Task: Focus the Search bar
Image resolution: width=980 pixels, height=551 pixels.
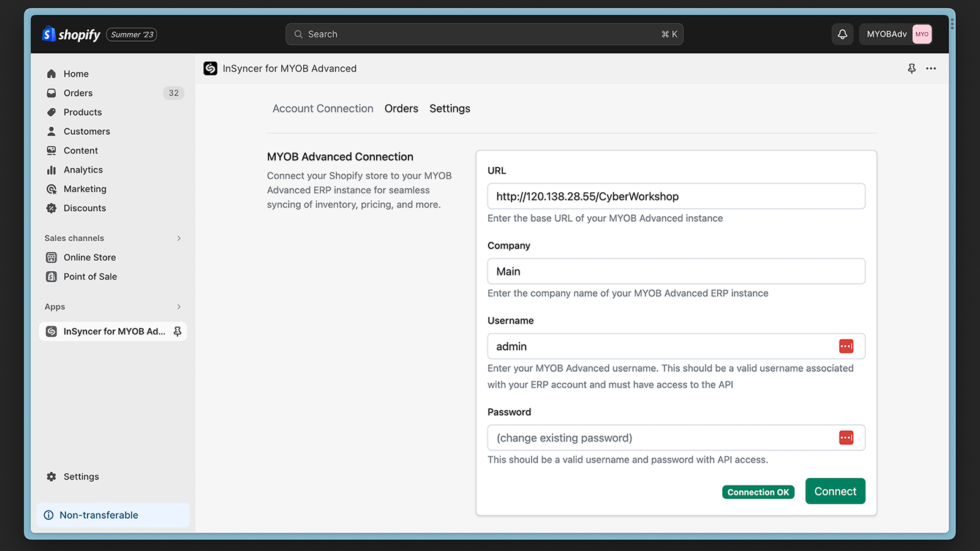Action: click(484, 34)
